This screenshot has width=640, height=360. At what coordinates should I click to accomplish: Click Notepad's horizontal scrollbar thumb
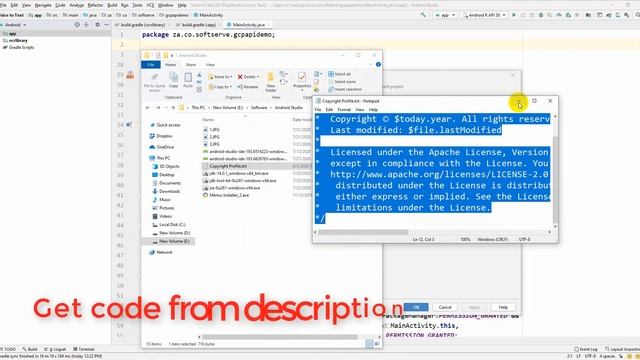[363, 232]
